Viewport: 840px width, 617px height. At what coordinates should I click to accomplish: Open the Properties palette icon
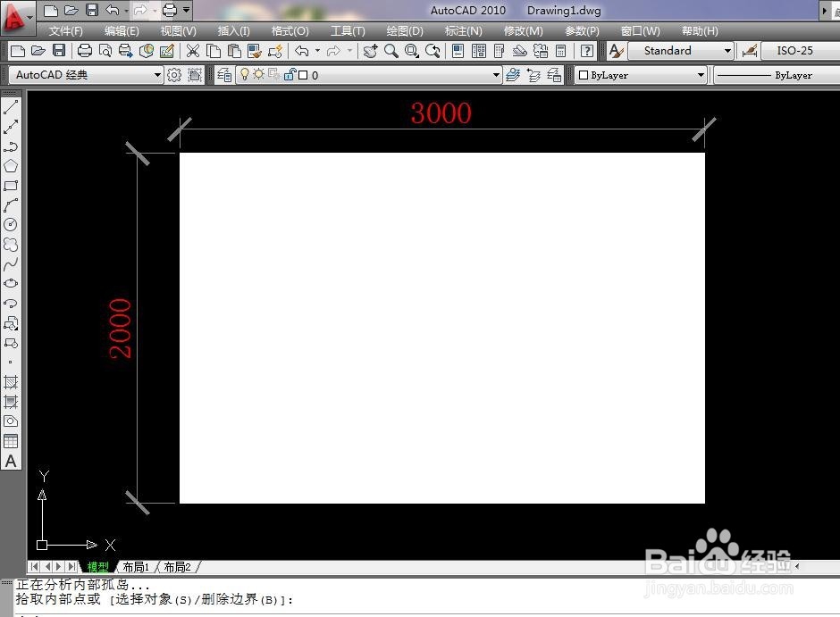458,51
